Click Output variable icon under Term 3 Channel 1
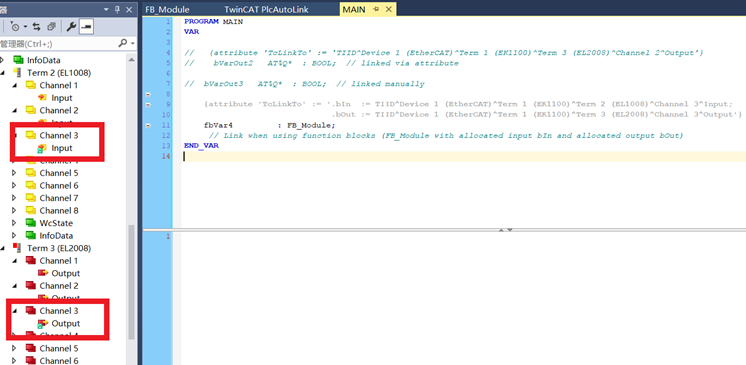Image resolution: width=746 pixels, height=365 pixels. (43, 273)
